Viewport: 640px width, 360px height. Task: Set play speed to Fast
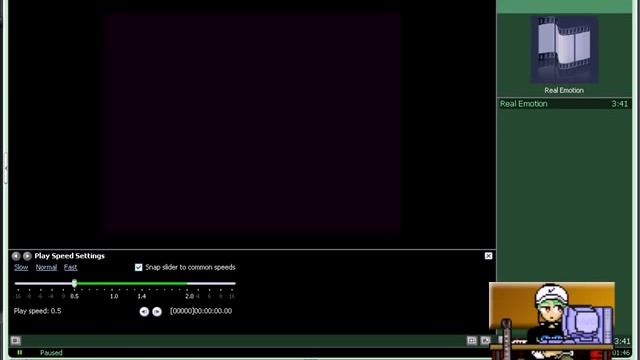[x=70, y=267]
